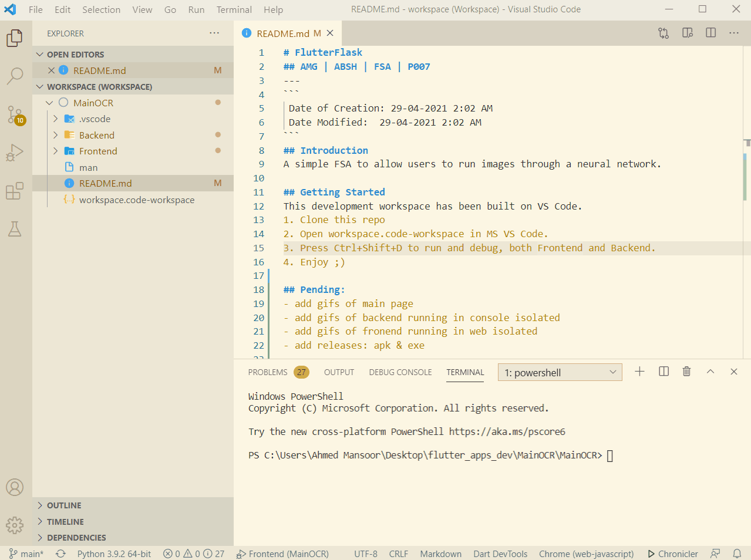Click the Open Changes icon in editor toolbar
Screen dimensions: 751x560
pos(664,33)
